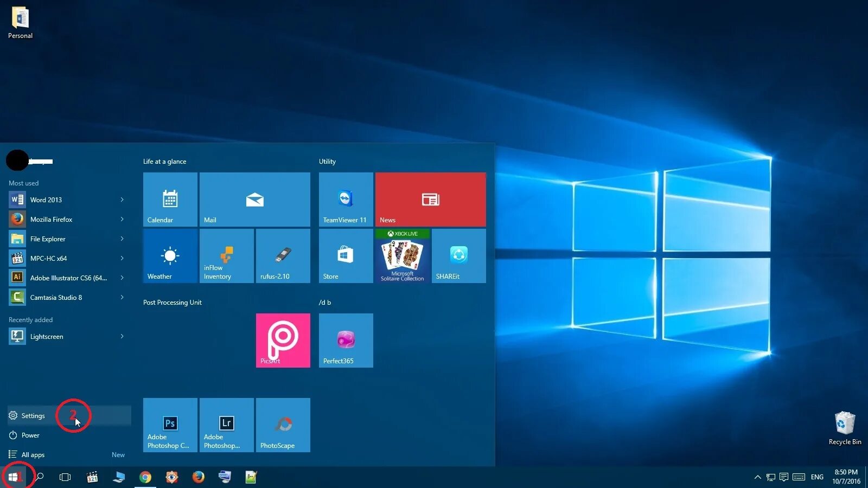Open network status tray icon
This screenshot has width=868, height=488.
click(770, 477)
